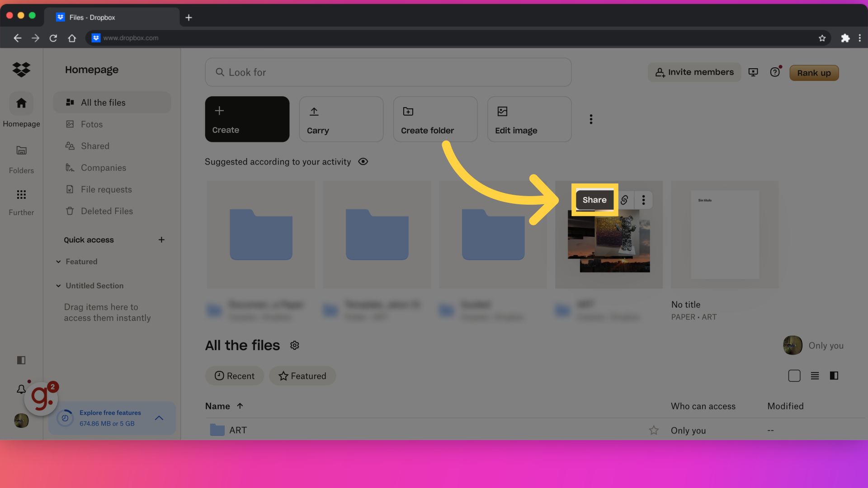Image resolution: width=868 pixels, height=488 pixels.
Task: Select the Files - Dropbox browser tab
Action: click(112, 18)
